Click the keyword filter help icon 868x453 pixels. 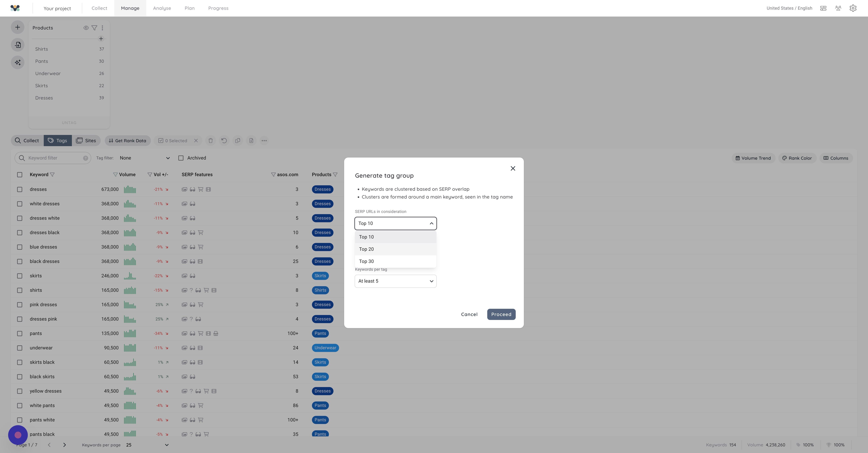click(x=85, y=158)
